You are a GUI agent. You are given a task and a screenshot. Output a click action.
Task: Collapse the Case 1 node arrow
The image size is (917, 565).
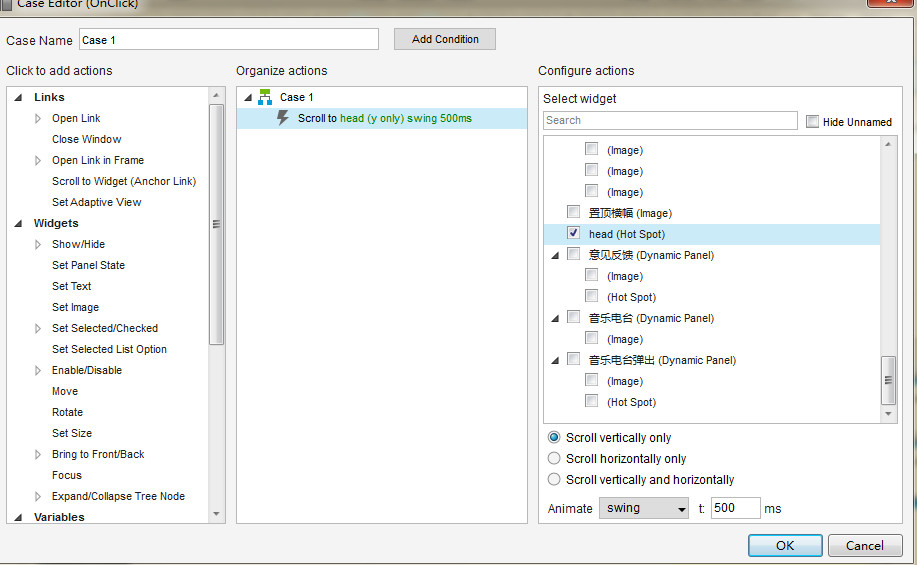click(248, 97)
